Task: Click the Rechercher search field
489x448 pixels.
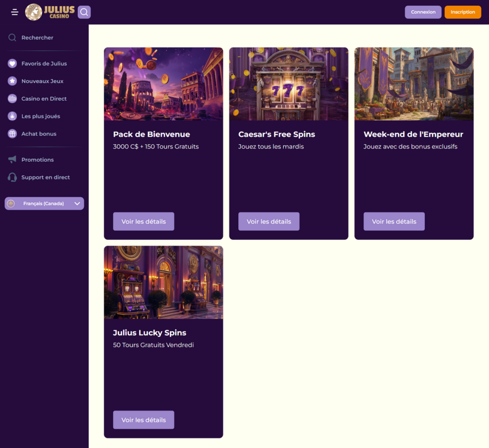Action: [x=37, y=38]
